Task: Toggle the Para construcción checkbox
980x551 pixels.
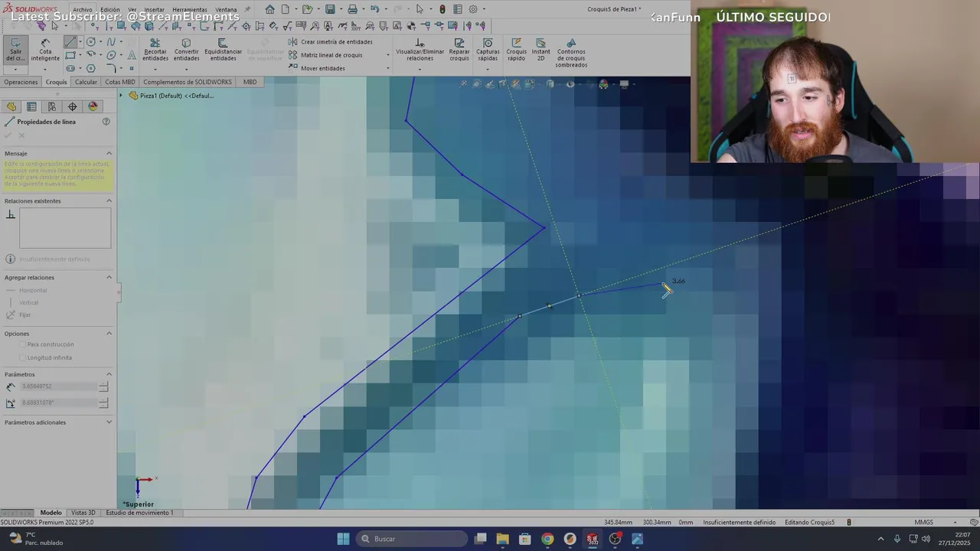Action: pos(23,344)
